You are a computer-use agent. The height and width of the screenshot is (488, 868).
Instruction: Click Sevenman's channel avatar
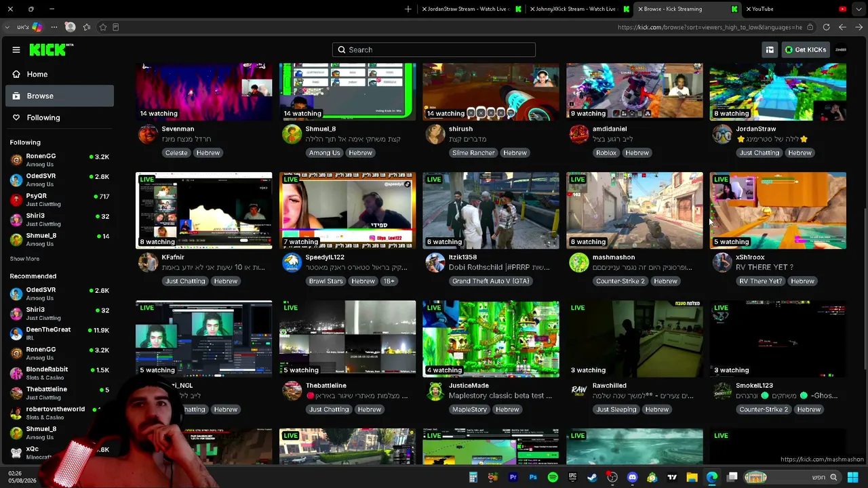tap(148, 134)
